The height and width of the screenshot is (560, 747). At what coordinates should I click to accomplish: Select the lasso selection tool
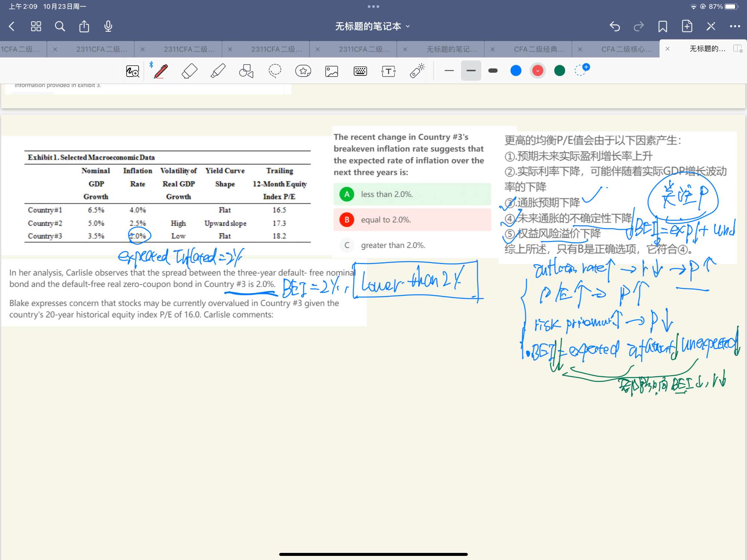[x=275, y=71]
